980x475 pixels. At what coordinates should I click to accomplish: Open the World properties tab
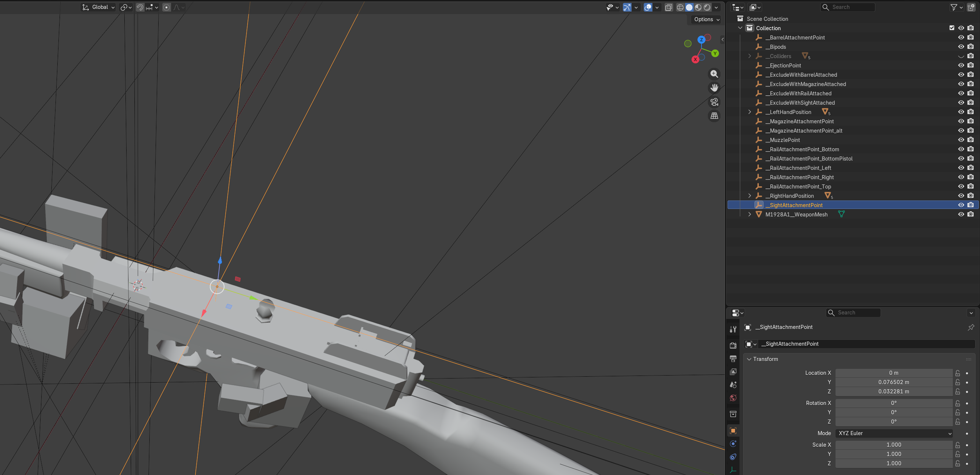pyautogui.click(x=733, y=398)
